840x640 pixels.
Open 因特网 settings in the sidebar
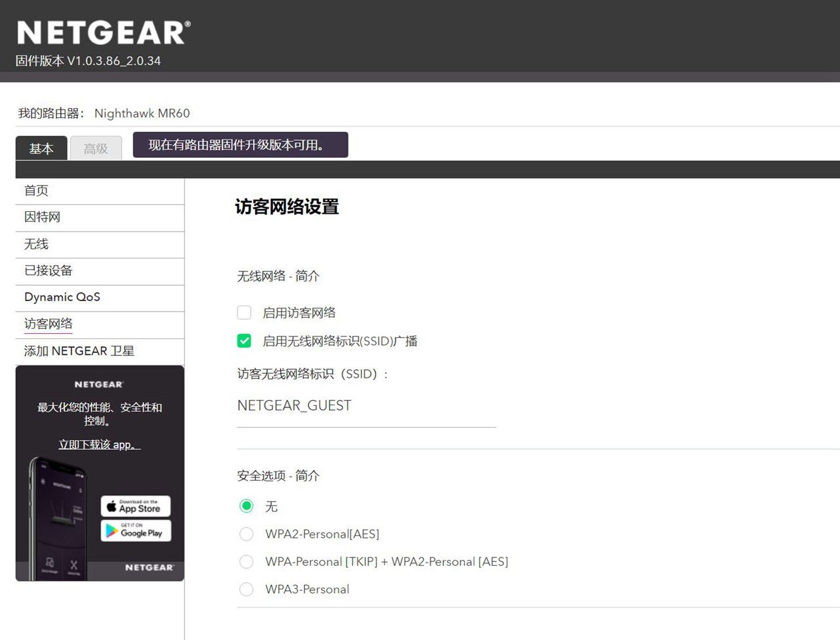click(100, 218)
